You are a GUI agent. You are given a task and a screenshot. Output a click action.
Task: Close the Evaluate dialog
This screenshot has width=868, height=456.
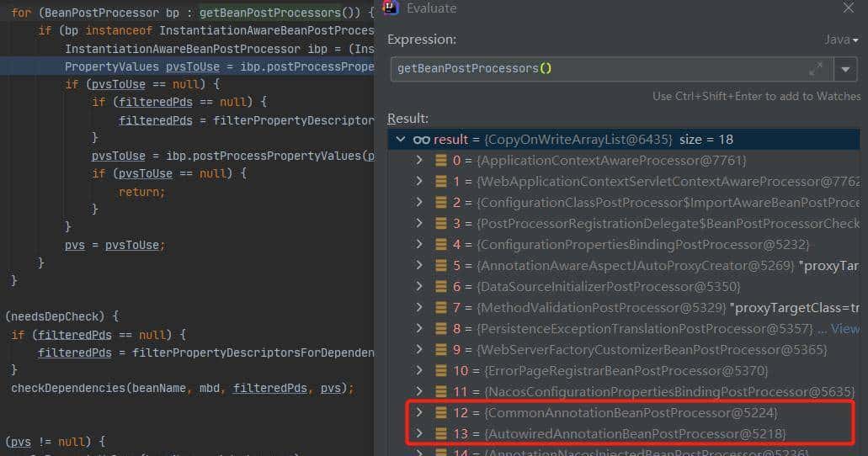click(848, 8)
